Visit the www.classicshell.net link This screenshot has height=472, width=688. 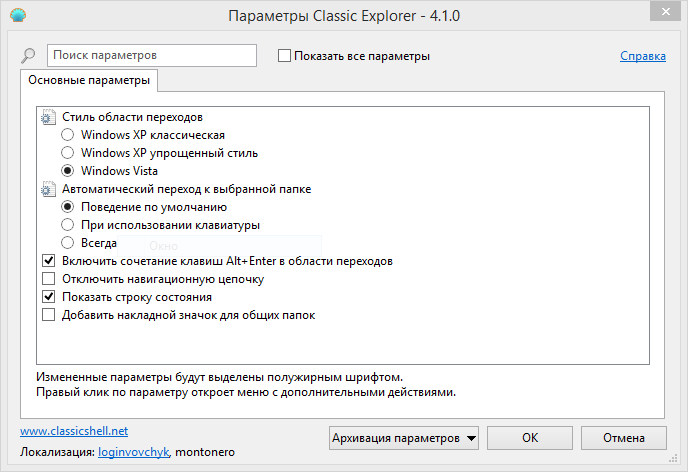coord(74,431)
